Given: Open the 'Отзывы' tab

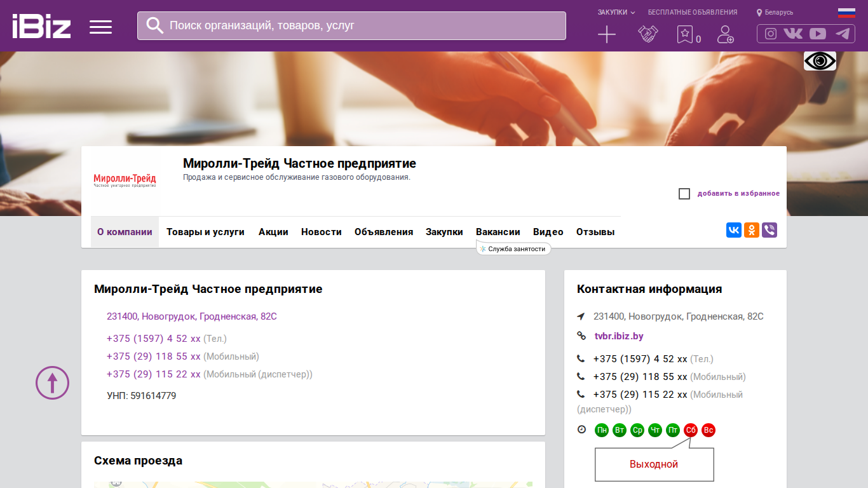Looking at the screenshot, I should point(595,232).
